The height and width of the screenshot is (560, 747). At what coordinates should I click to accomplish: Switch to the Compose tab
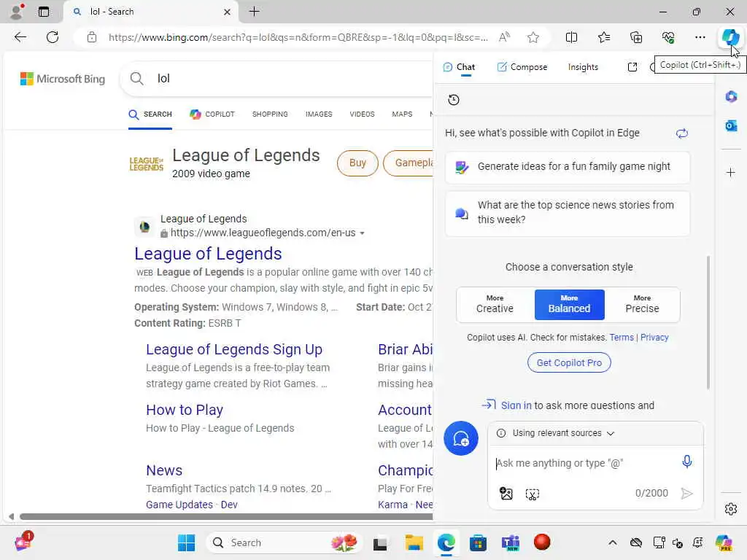point(522,67)
